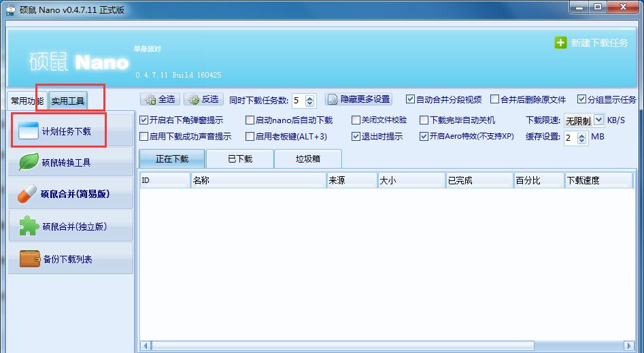Image resolution: width=644 pixels, height=353 pixels.
Task: Uncheck 开启右下角弹窗提示
Action: click(x=143, y=120)
